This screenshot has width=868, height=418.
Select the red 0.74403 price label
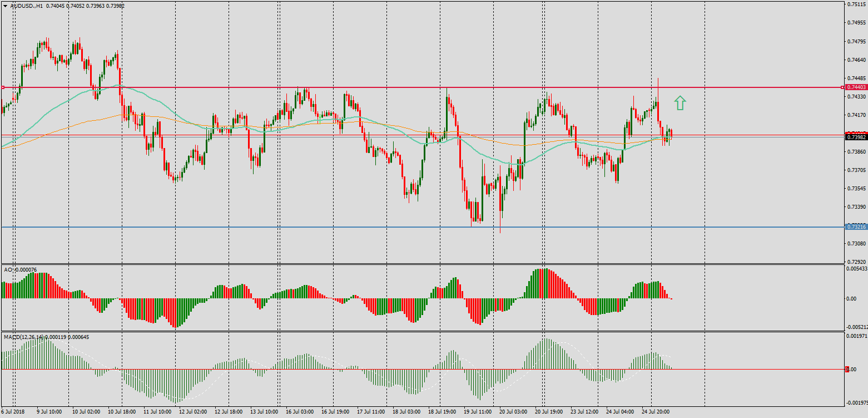(x=855, y=87)
